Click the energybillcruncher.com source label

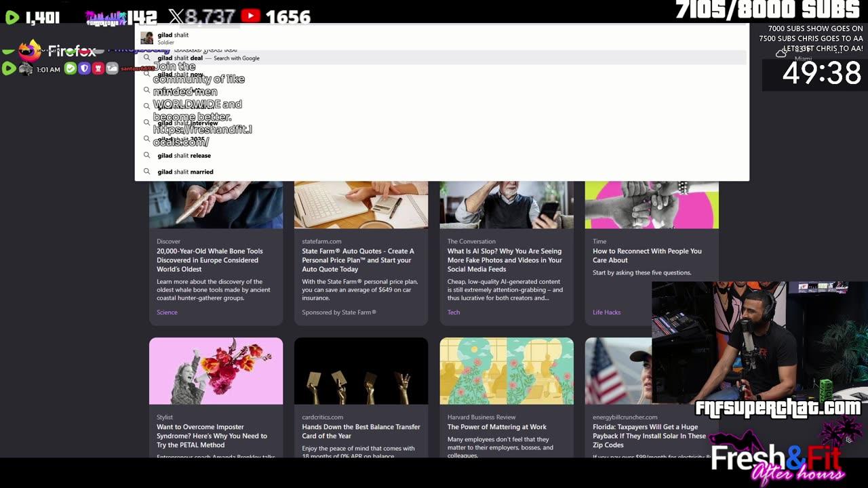pos(625,417)
